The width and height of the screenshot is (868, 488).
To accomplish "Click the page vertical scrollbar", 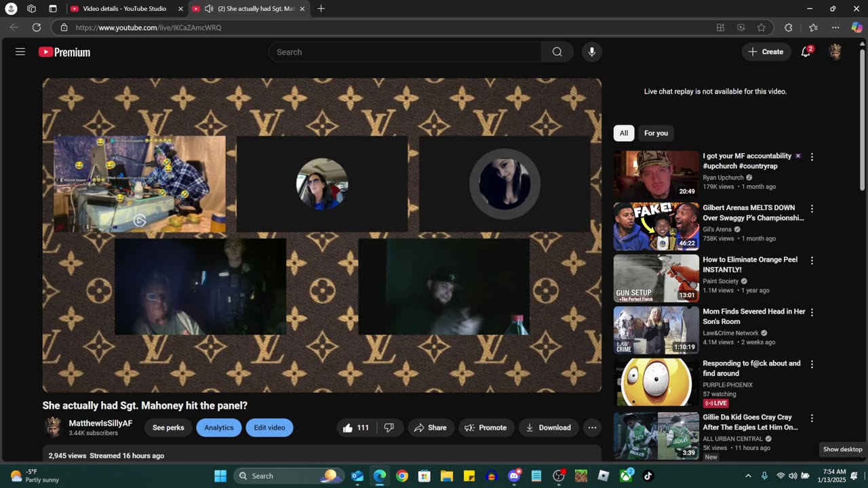I will tap(863, 121).
